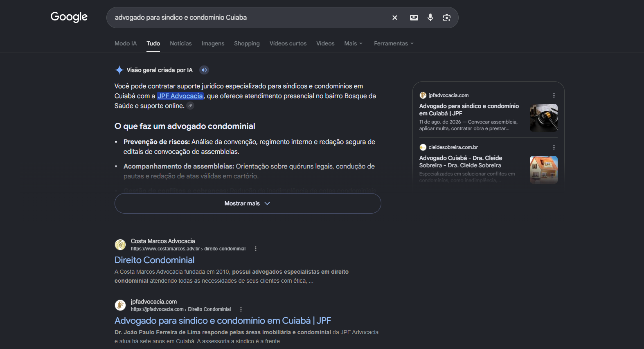Viewport: 644px width, 349px height.
Task: Open the Vídeos tab
Action: pyautogui.click(x=325, y=43)
